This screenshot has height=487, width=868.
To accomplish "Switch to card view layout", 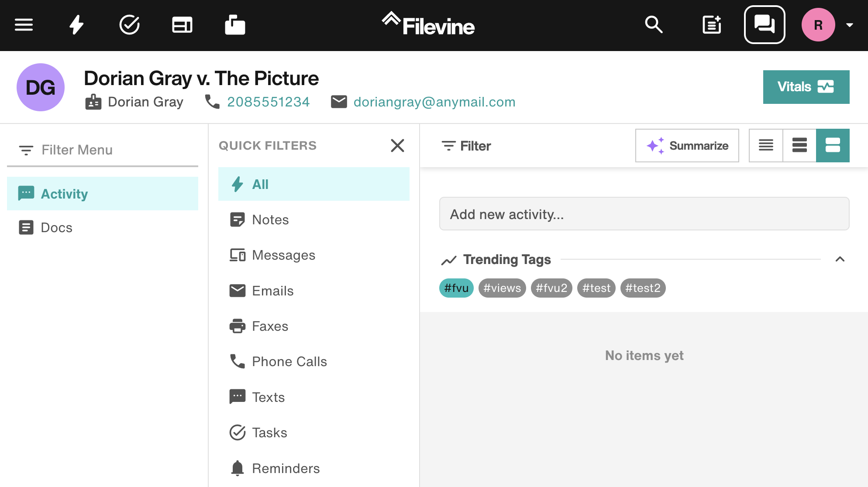I will 833,145.
